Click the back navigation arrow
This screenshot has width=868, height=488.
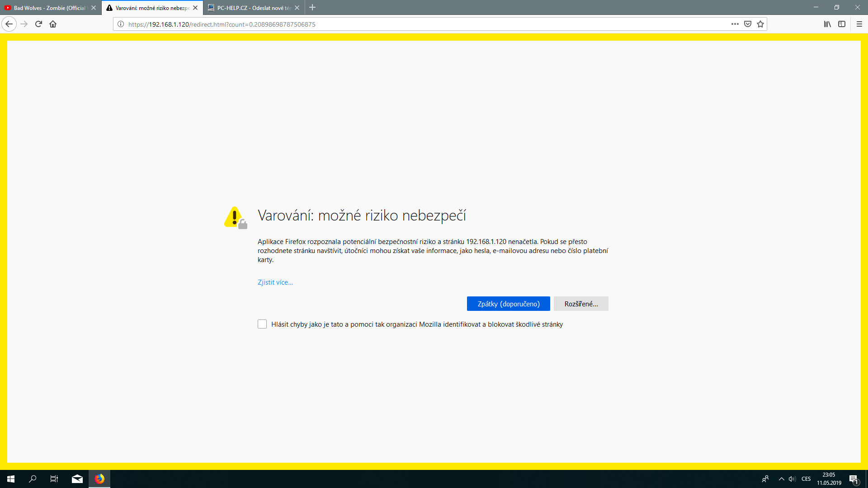[x=9, y=24]
